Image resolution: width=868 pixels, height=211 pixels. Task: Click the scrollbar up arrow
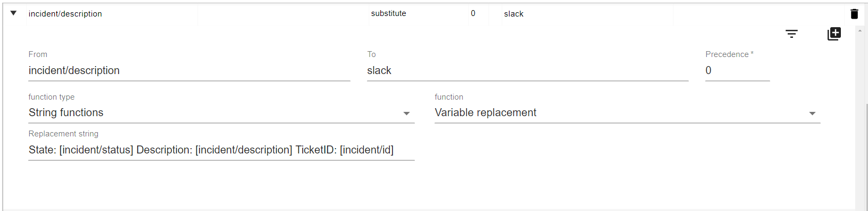point(860,31)
